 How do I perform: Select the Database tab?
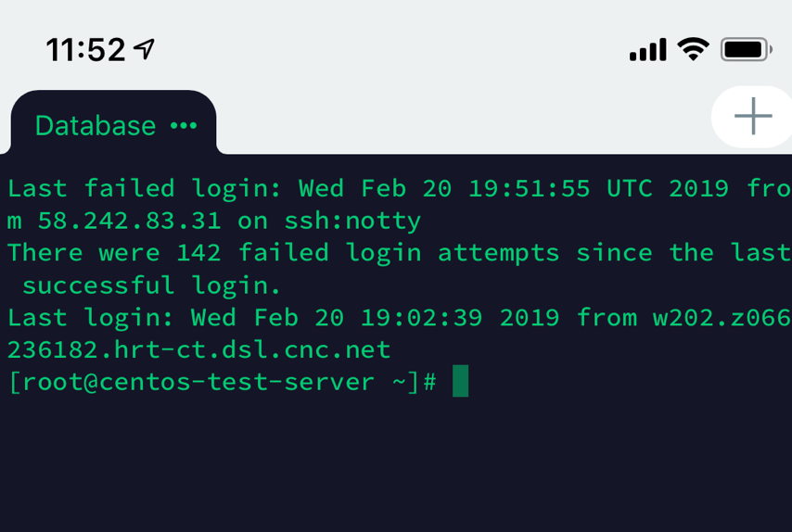(96, 125)
